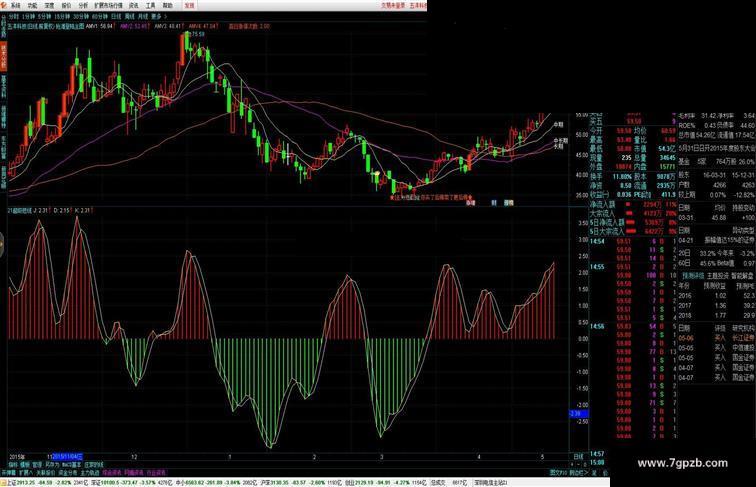The image size is (756, 487).
Task: Click the 2016 forecast row
Action: (x=716, y=296)
